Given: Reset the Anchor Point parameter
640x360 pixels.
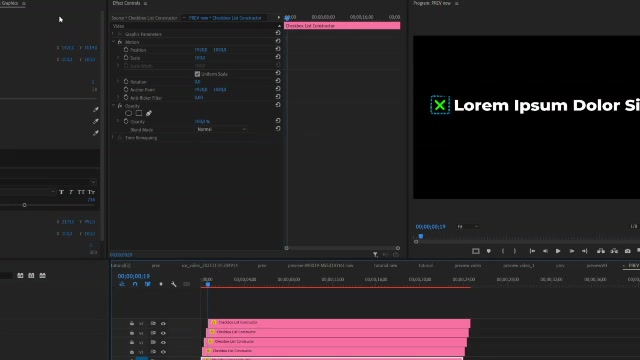Looking at the screenshot, I should (278, 89).
